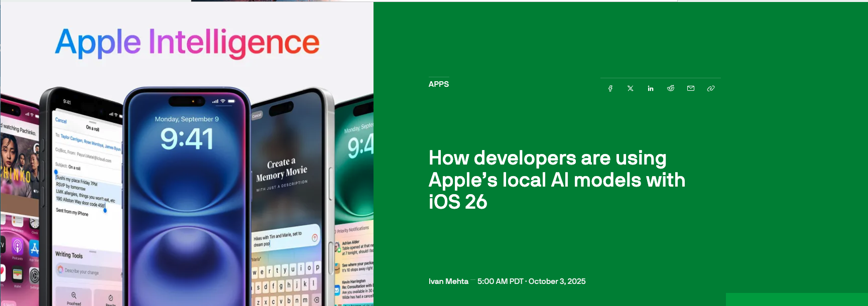Click the center iPhone lock screen clock
The image size is (868, 306).
[x=187, y=139]
